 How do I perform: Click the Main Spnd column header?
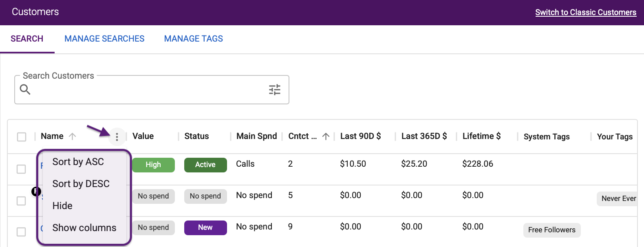pos(257,136)
